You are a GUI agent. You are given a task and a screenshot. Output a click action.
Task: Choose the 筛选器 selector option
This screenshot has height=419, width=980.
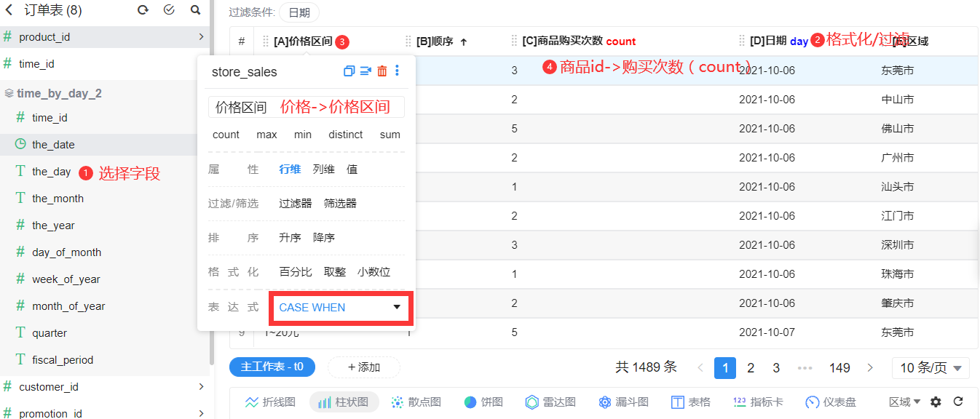(x=340, y=203)
